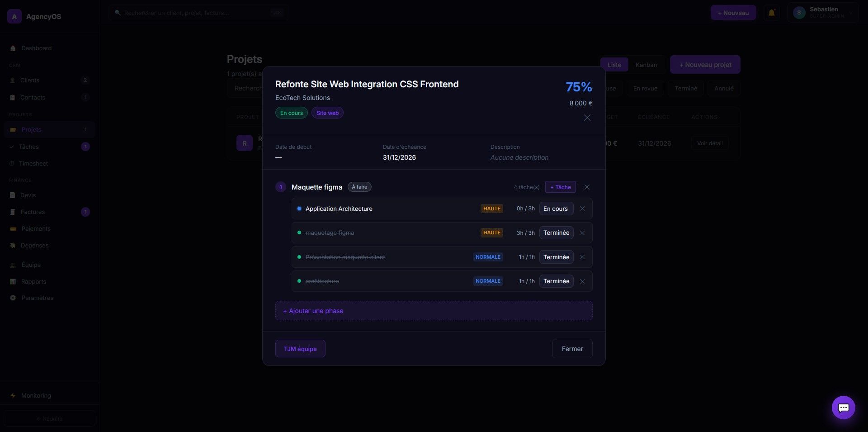Toggle status dot of Présentation maquette client
The width and height of the screenshot is (868, 432).
(x=299, y=257)
